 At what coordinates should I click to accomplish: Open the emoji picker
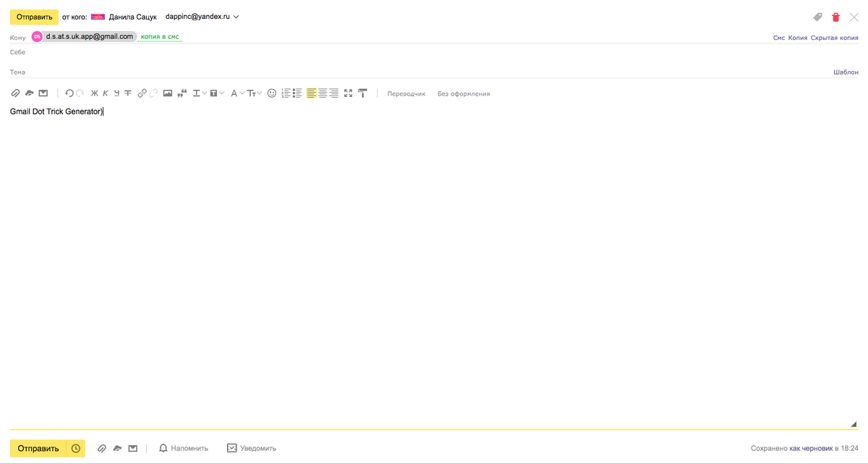click(272, 93)
